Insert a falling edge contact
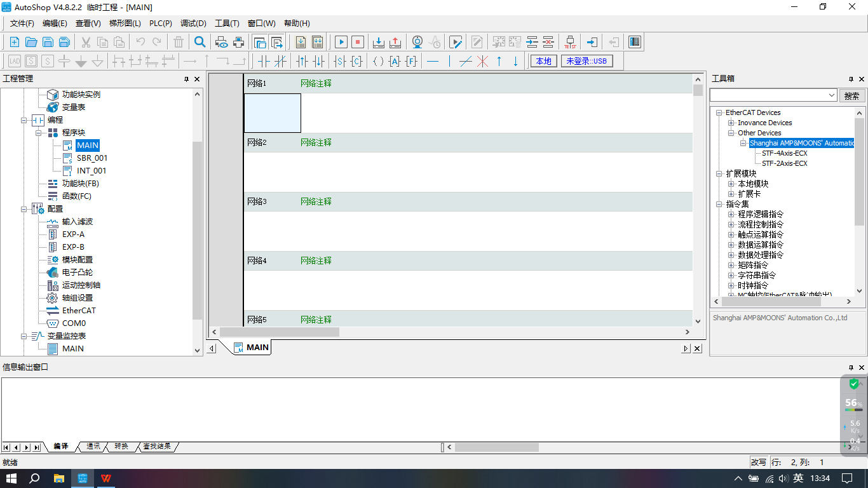This screenshot has height=488, width=868. (x=318, y=61)
